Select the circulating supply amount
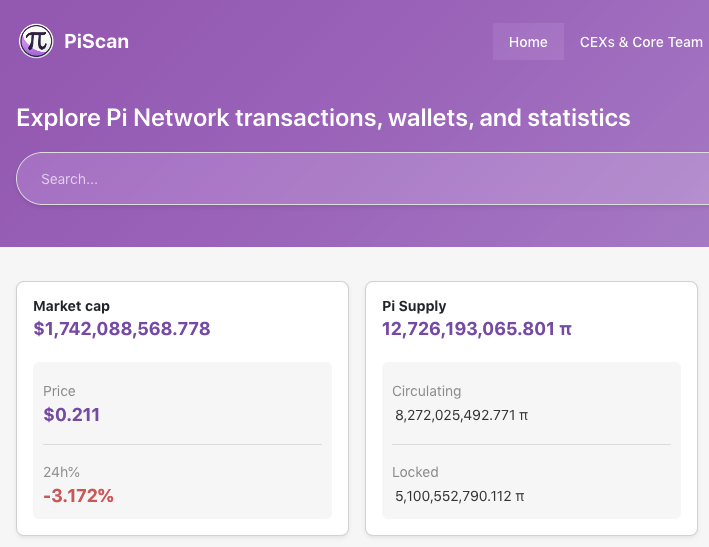 pos(454,414)
